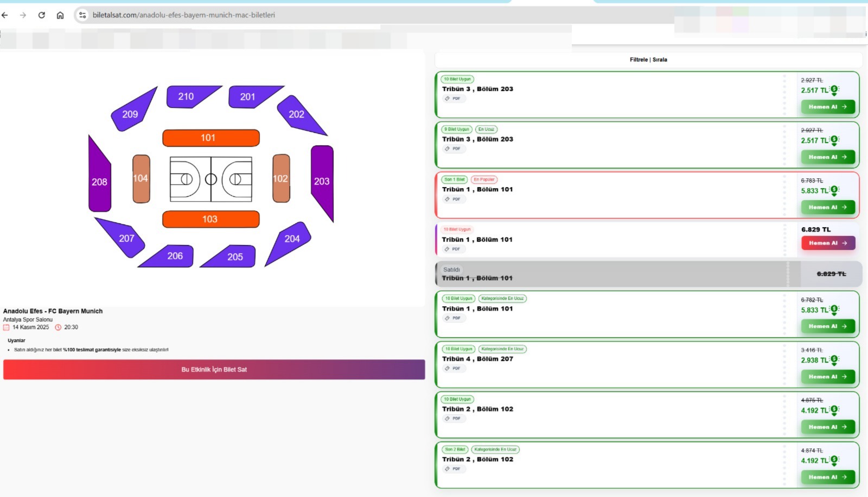Viewport: 868px width, 497px height.
Task: Click the En Ucuz tag on Bölüm 203
Action: coord(486,130)
